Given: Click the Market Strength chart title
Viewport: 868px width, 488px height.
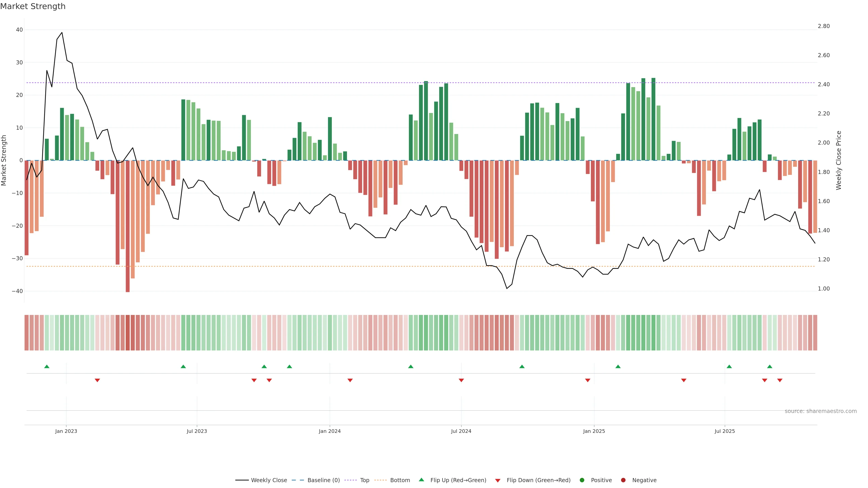Looking at the screenshot, I should pyautogui.click(x=33, y=6).
